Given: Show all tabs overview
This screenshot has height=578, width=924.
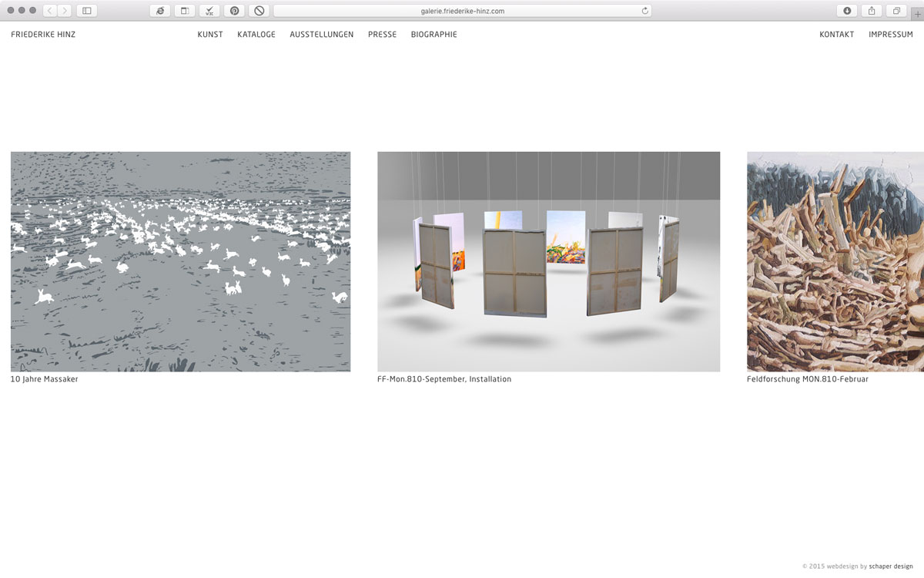Looking at the screenshot, I should (896, 11).
